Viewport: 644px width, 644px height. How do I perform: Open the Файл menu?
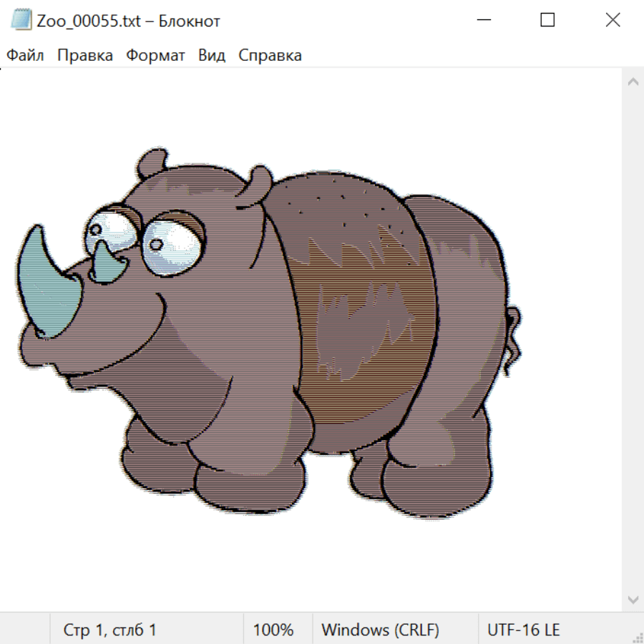pos(25,56)
